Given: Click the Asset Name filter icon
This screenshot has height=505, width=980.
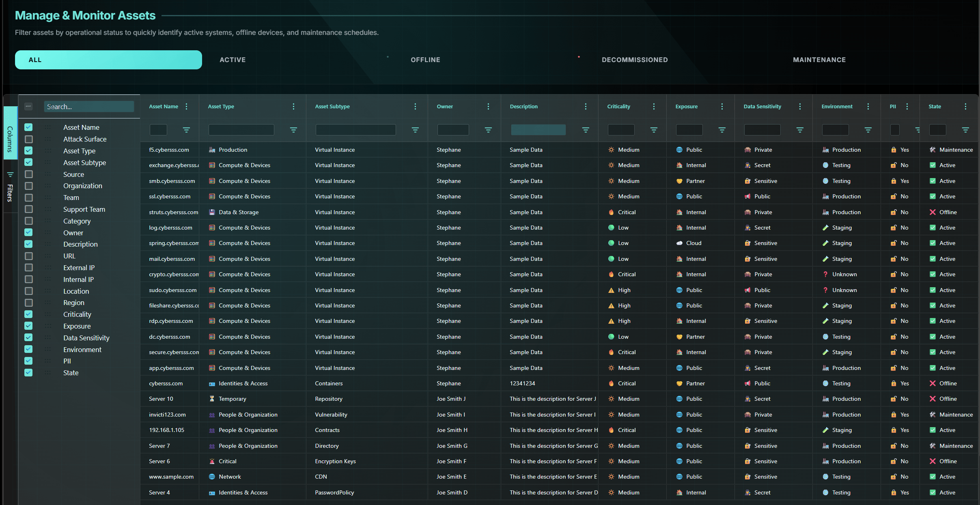Looking at the screenshot, I should point(186,130).
